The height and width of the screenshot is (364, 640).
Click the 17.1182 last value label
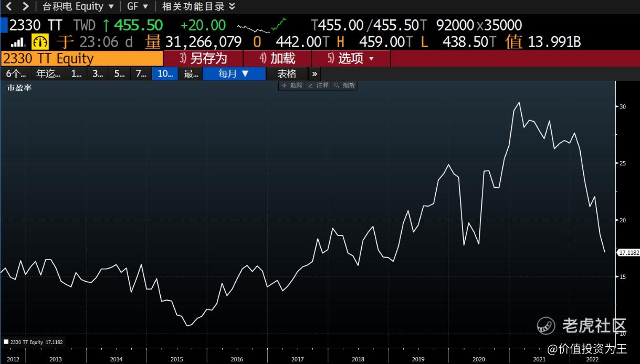click(629, 252)
